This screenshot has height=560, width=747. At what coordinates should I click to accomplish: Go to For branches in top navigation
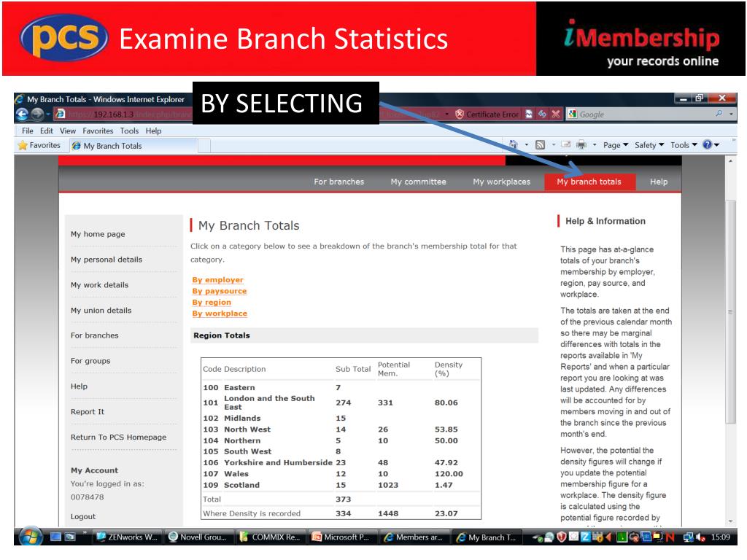point(338,182)
